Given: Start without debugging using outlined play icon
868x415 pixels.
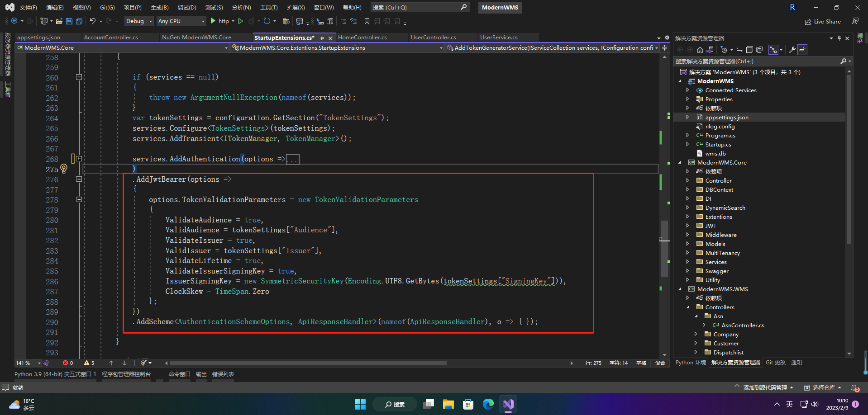Looking at the screenshot, I should (x=241, y=21).
